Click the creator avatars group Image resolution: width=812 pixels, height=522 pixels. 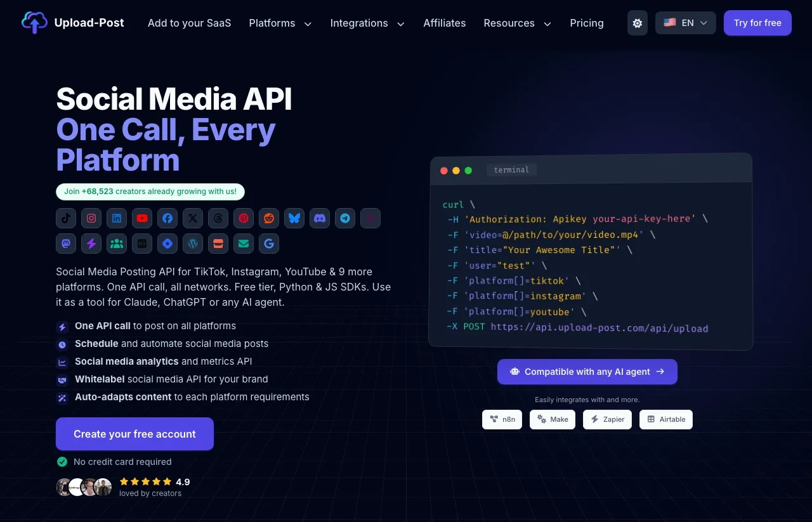tap(84, 487)
